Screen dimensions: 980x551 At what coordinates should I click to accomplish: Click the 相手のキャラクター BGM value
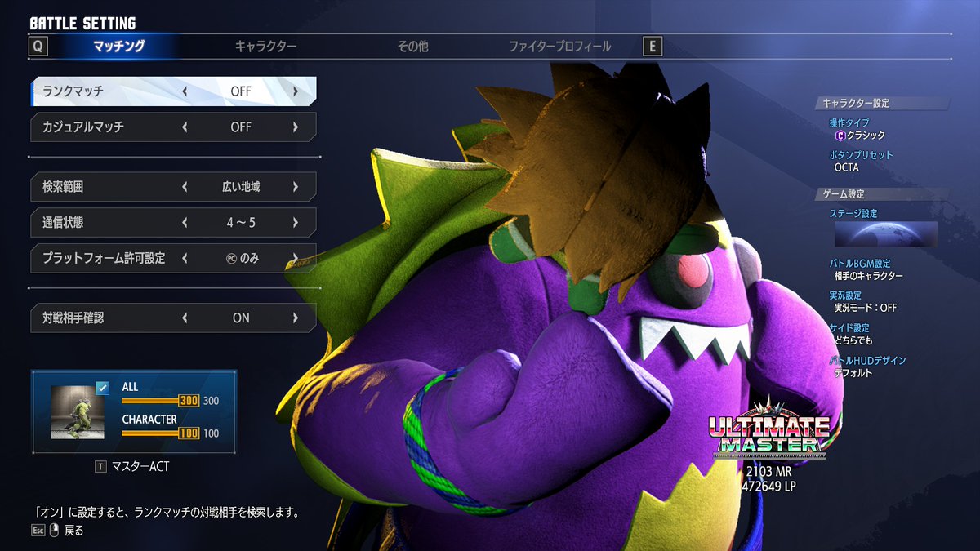868,277
